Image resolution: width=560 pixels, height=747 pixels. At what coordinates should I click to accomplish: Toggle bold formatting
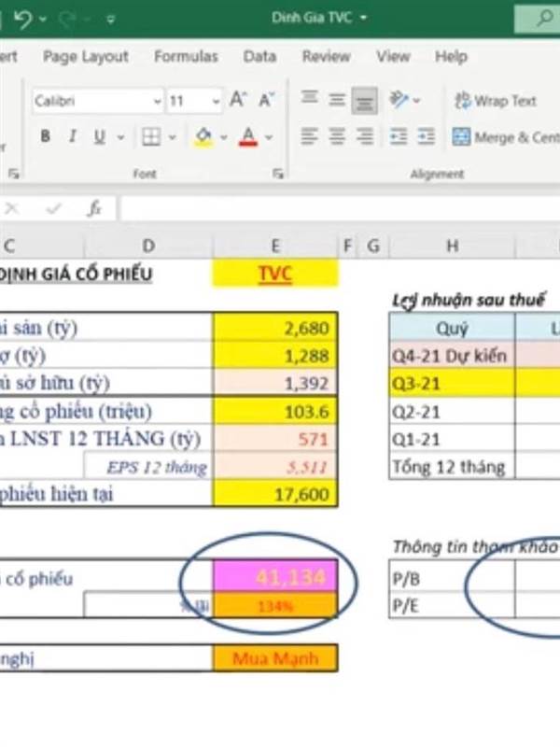45,136
